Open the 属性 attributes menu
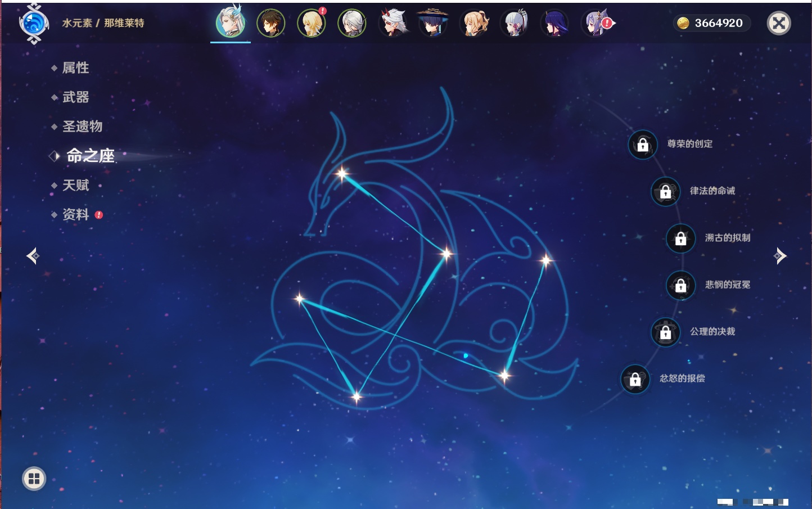 [75, 68]
